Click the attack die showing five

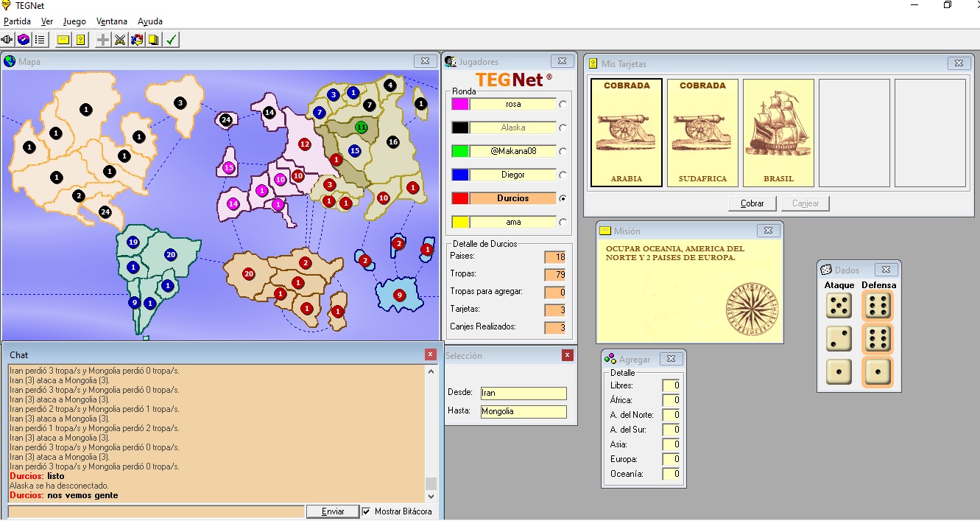tap(839, 306)
